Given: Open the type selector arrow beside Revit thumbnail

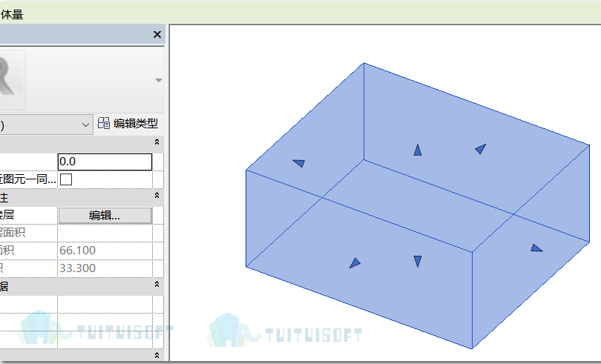Looking at the screenshot, I should click(x=159, y=81).
